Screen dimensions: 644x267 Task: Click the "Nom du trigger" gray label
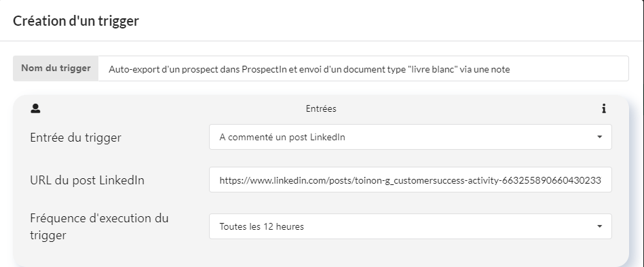point(56,68)
